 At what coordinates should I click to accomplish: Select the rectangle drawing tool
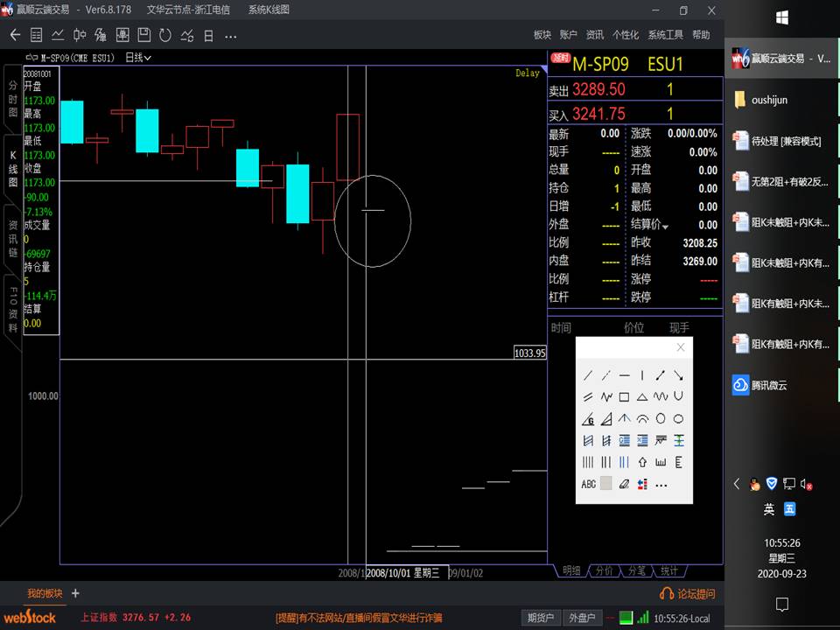624,396
